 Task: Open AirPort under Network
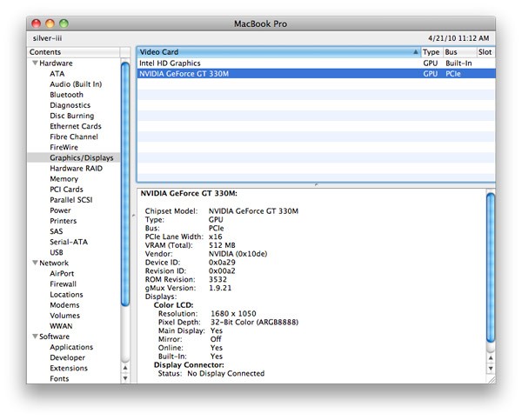[x=62, y=274]
